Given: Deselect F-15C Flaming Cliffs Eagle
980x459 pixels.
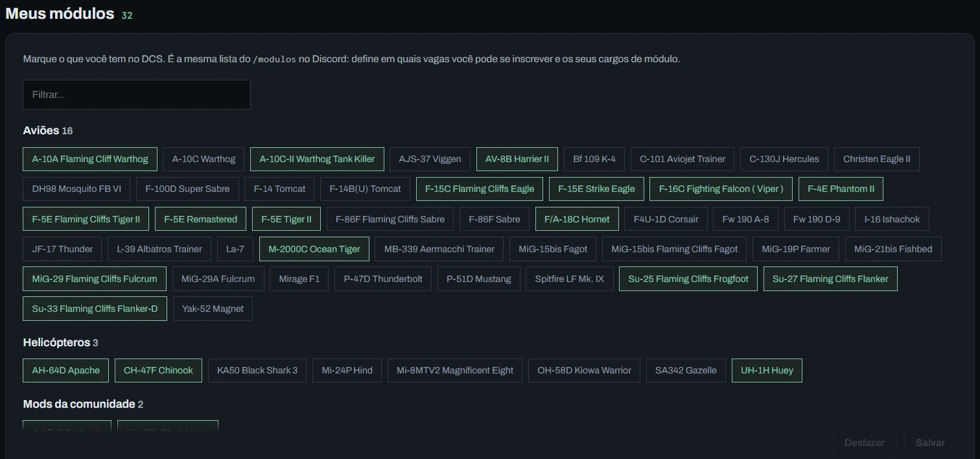Looking at the screenshot, I should pyautogui.click(x=480, y=189).
